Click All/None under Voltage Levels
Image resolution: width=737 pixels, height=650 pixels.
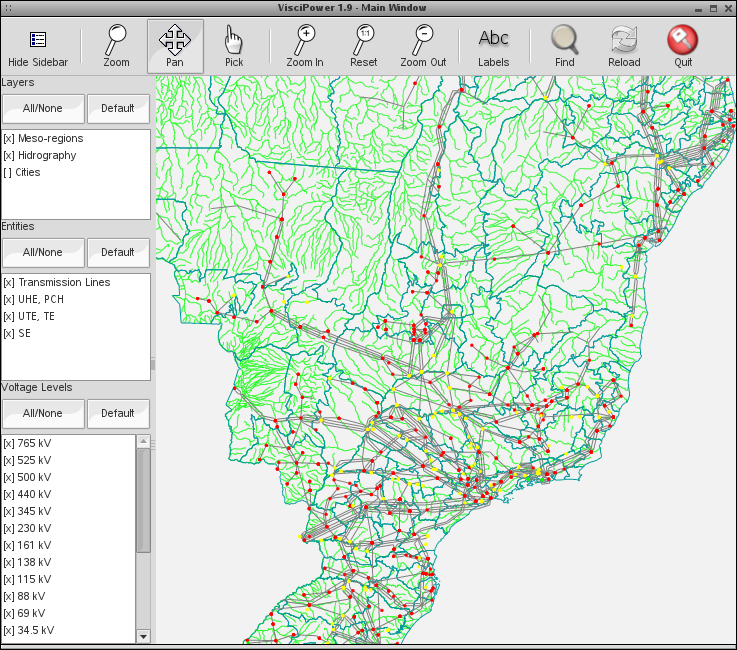(x=43, y=414)
